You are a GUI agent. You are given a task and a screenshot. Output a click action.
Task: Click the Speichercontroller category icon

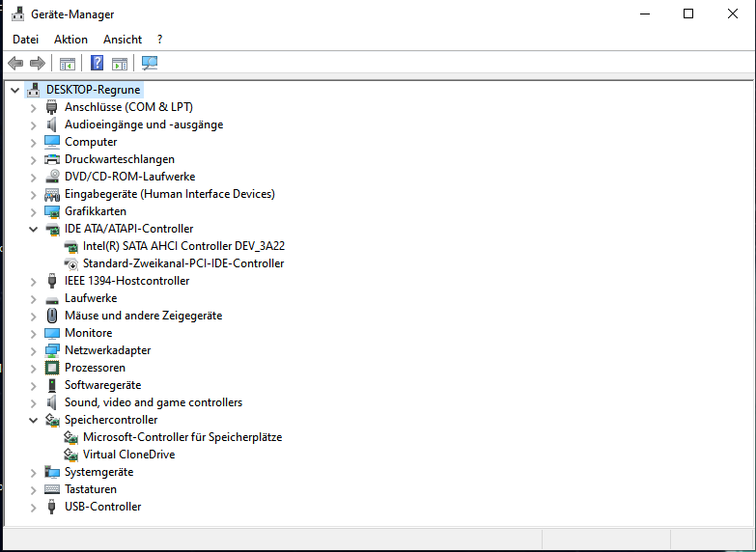click(x=52, y=420)
